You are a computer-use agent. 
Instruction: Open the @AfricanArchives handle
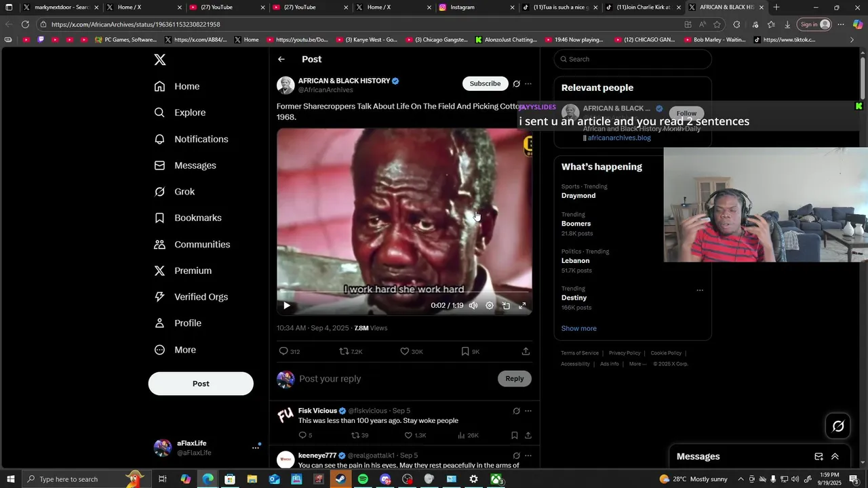325,90
